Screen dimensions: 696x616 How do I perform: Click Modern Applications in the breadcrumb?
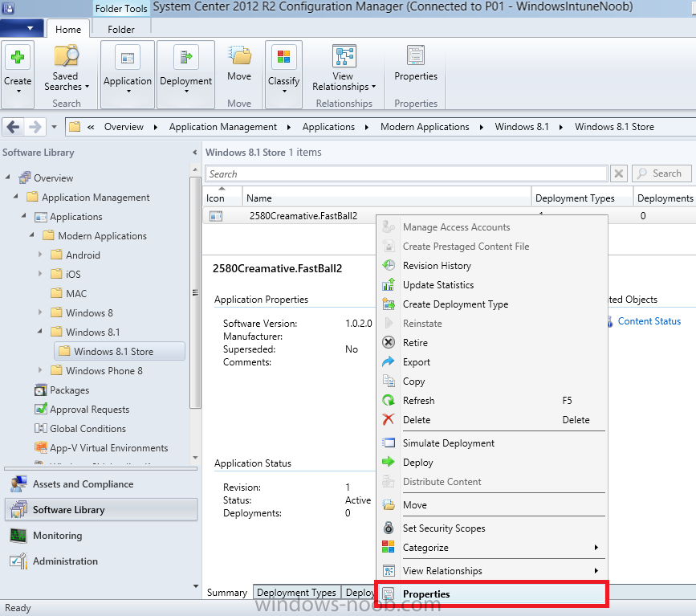[425, 127]
